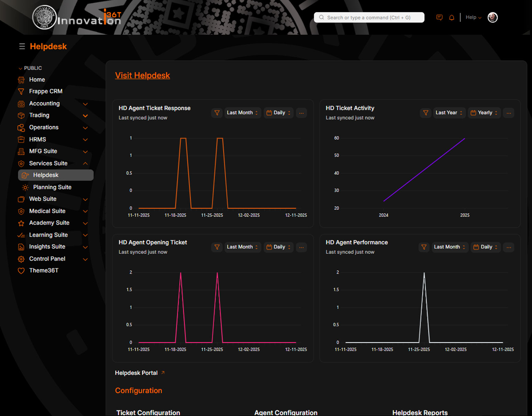532x416 pixels.
Task: Click filter icon on HD Ticket Activity chart
Action: [x=425, y=113]
